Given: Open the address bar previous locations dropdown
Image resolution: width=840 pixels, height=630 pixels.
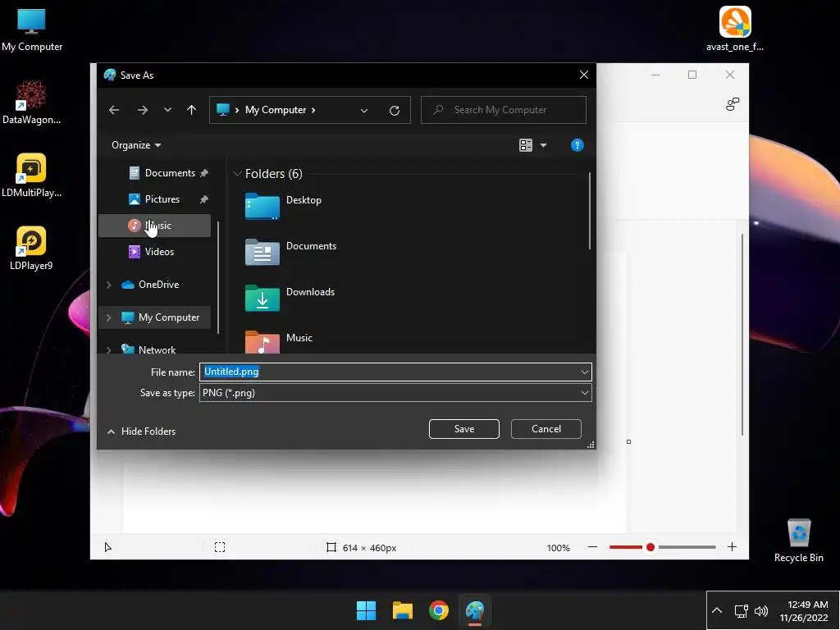Looking at the screenshot, I should tap(364, 111).
